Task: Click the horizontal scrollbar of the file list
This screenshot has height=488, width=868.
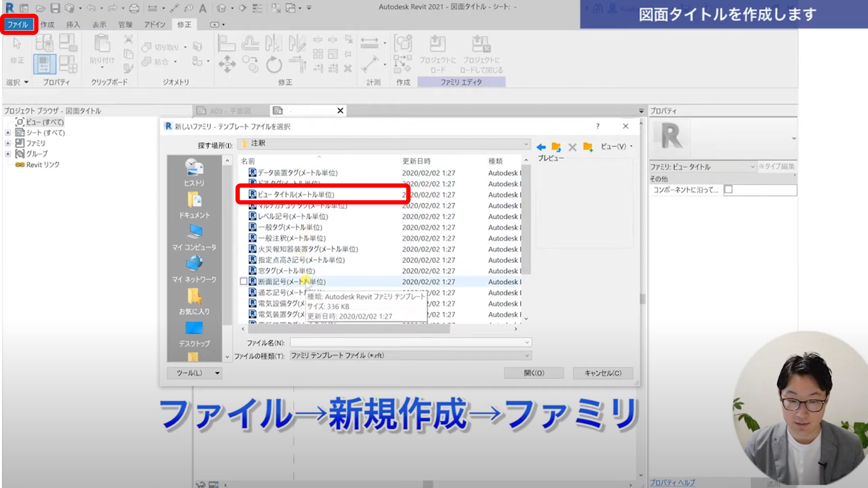Action: [x=349, y=329]
